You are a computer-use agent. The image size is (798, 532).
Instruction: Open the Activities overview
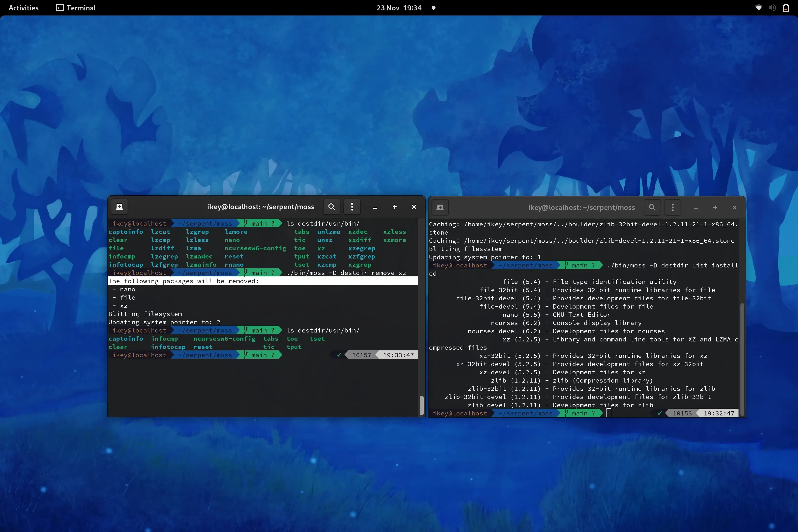click(23, 8)
